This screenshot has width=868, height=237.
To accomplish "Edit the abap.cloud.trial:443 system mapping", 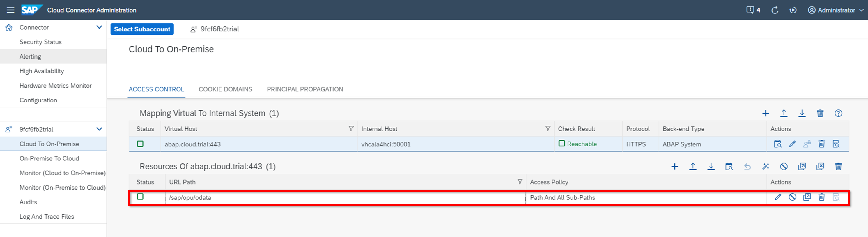I will pyautogui.click(x=793, y=144).
